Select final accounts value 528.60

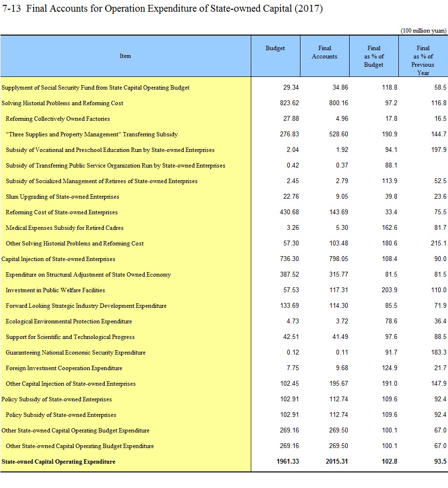(338, 134)
